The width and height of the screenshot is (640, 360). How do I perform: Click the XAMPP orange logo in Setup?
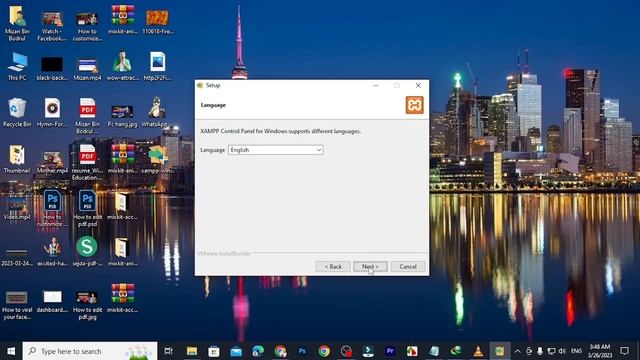414,105
